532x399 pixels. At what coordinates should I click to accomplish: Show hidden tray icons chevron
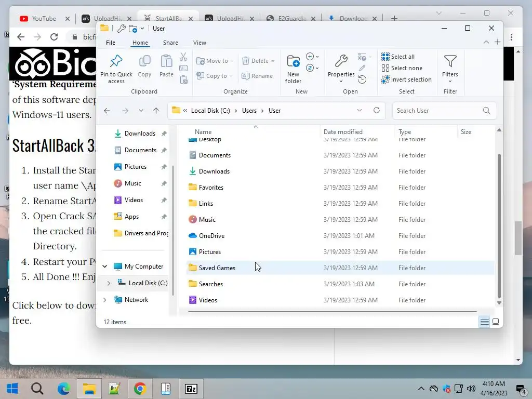pos(421,389)
